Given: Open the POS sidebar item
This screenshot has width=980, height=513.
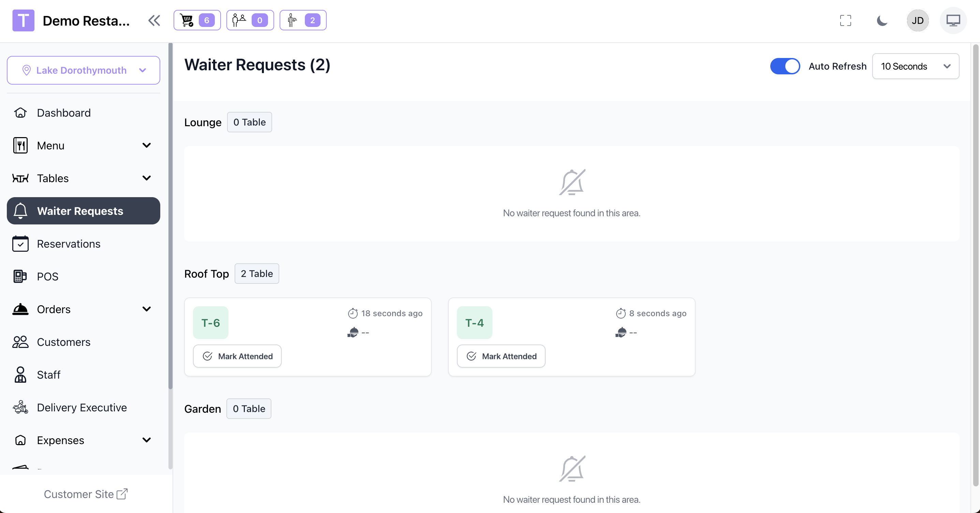Looking at the screenshot, I should coord(47,276).
